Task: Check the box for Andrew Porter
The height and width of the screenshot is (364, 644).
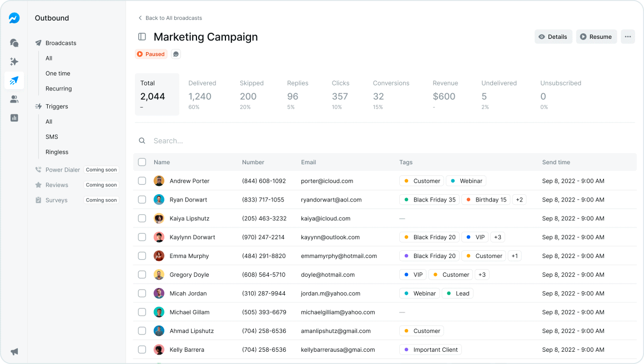Action: (142, 181)
